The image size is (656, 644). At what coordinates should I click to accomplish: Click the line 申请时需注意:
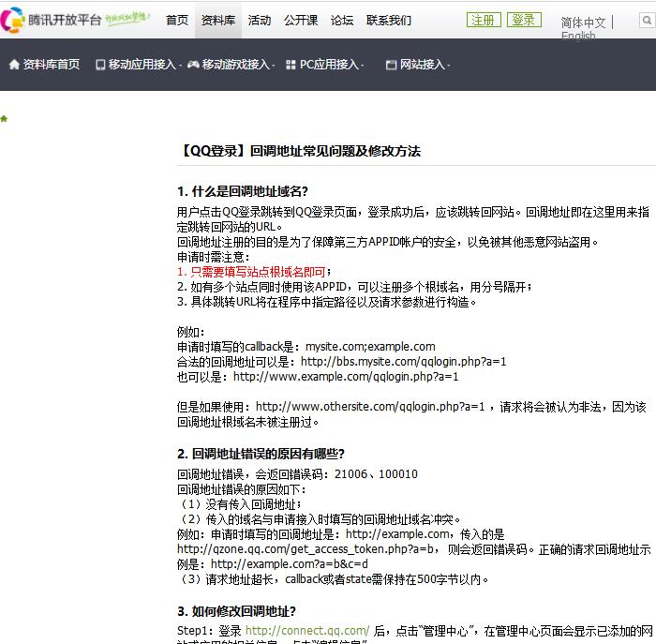(214, 257)
